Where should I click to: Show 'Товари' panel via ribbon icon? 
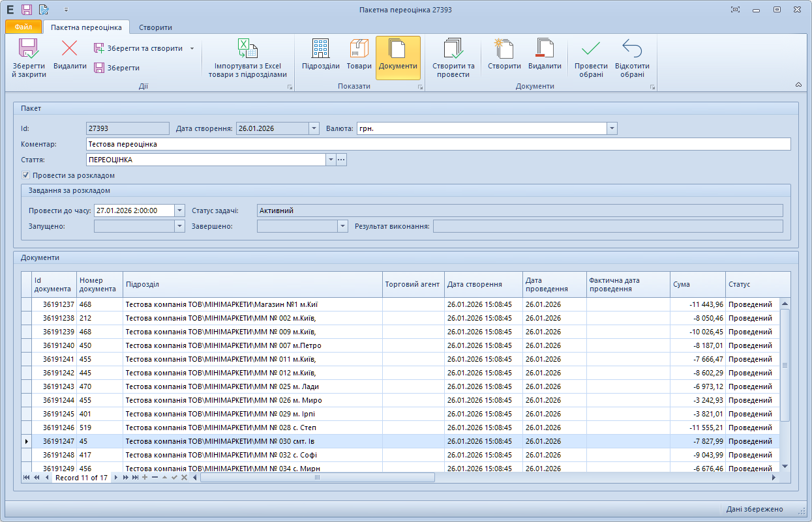pos(359,55)
